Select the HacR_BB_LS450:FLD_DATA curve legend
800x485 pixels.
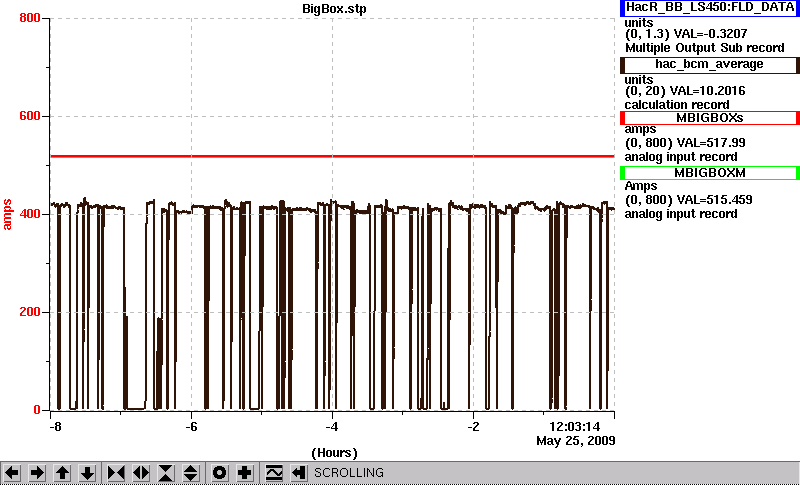[710, 8]
